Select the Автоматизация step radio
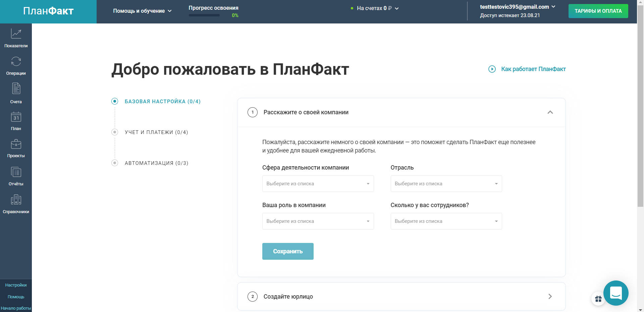 click(x=115, y=163)
